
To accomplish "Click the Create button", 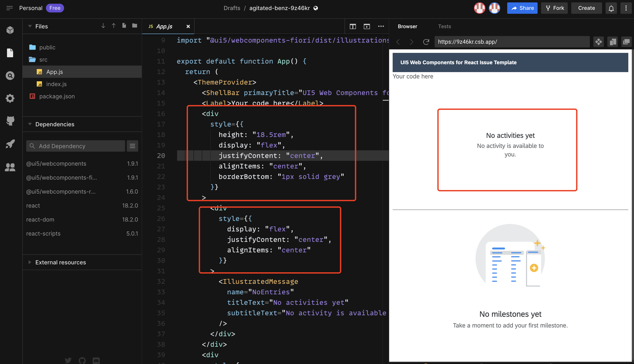I will click(x=586, y=8).
